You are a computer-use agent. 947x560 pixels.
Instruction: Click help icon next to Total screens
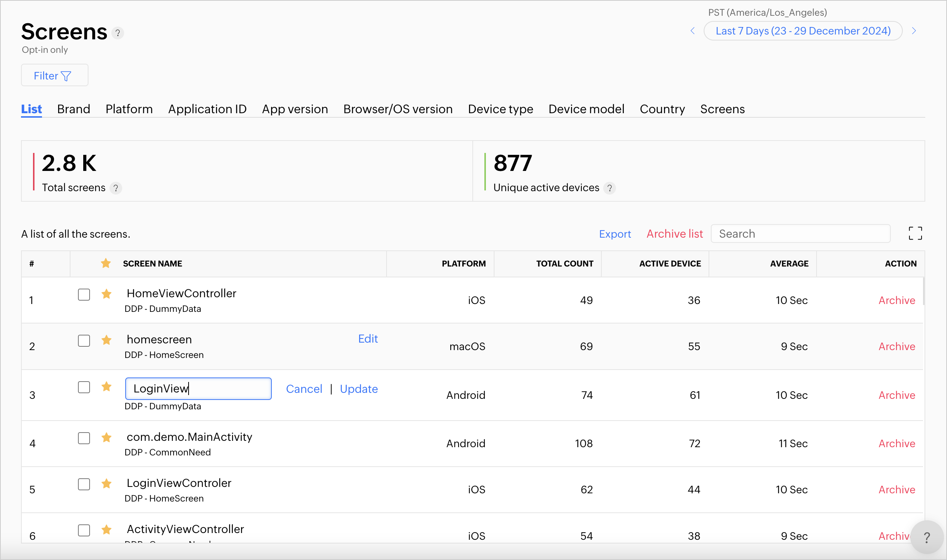[x=116, y=188]
